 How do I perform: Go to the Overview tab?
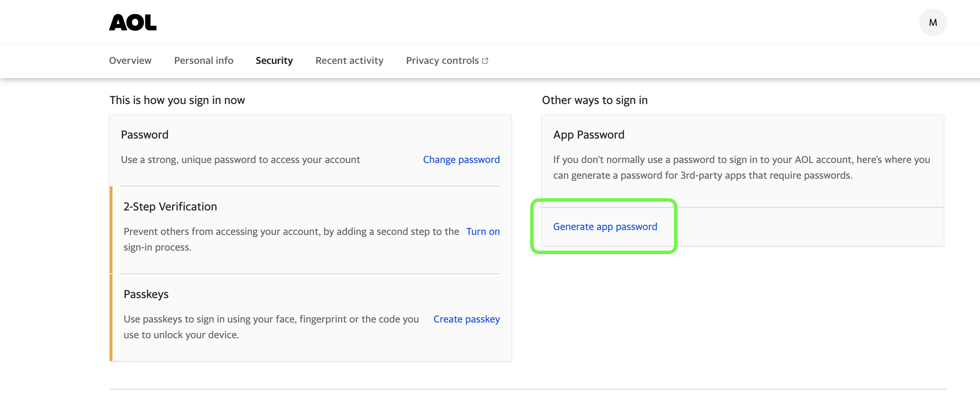point(130,61)
